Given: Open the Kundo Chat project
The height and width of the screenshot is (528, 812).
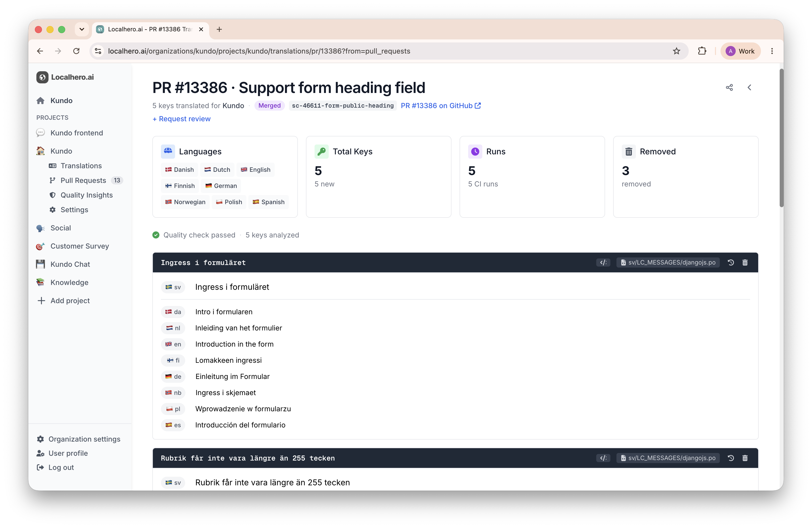Looking at the screenshot, I should coord(63,264).
